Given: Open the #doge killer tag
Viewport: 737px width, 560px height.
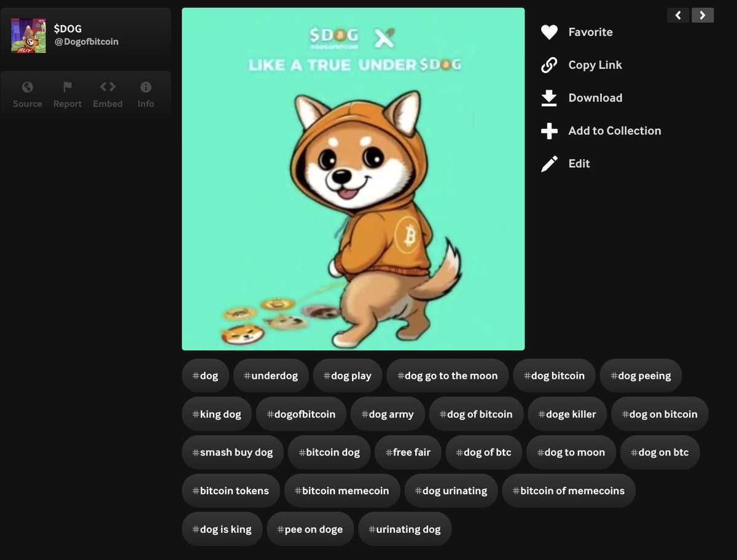Looking at the screenshot, I should [x=567, y=414].
